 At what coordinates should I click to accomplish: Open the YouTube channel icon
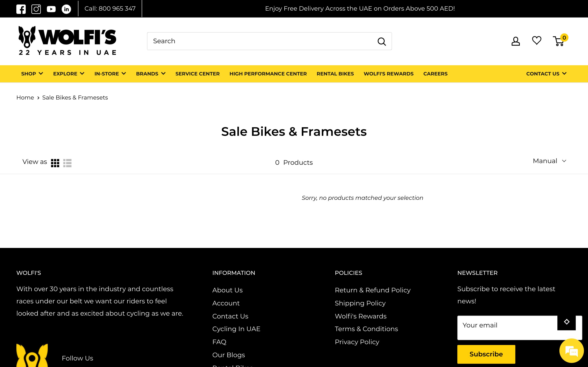[51, 9]
